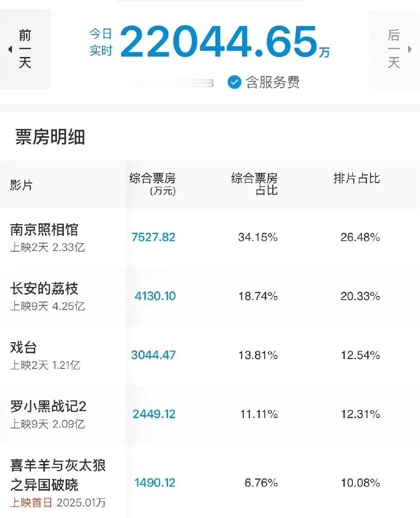Click the 7527.82 box office value
Image resolution: width=420 pixels, height=518 pixels.
tap(153, 237)
